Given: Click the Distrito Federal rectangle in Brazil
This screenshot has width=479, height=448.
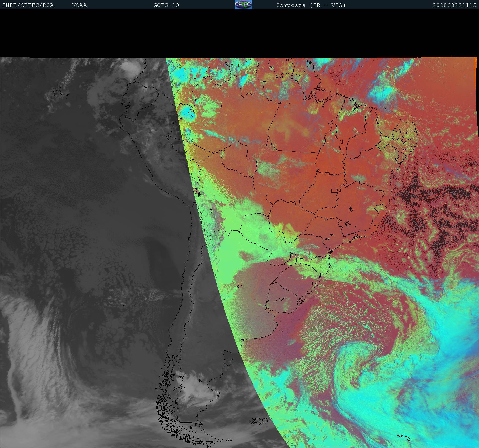Looking at the screenshot, I should (x=335, y=190).
